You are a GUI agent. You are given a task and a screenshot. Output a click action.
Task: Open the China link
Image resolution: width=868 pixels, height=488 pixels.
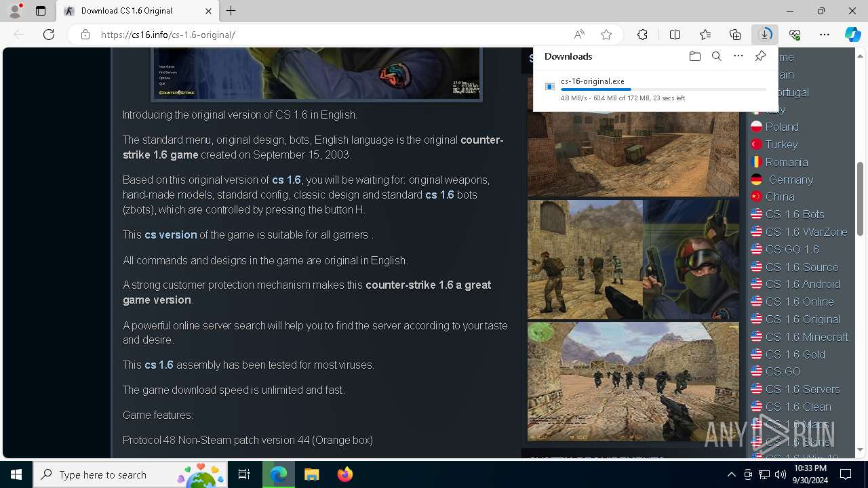[x=780, y=197]
